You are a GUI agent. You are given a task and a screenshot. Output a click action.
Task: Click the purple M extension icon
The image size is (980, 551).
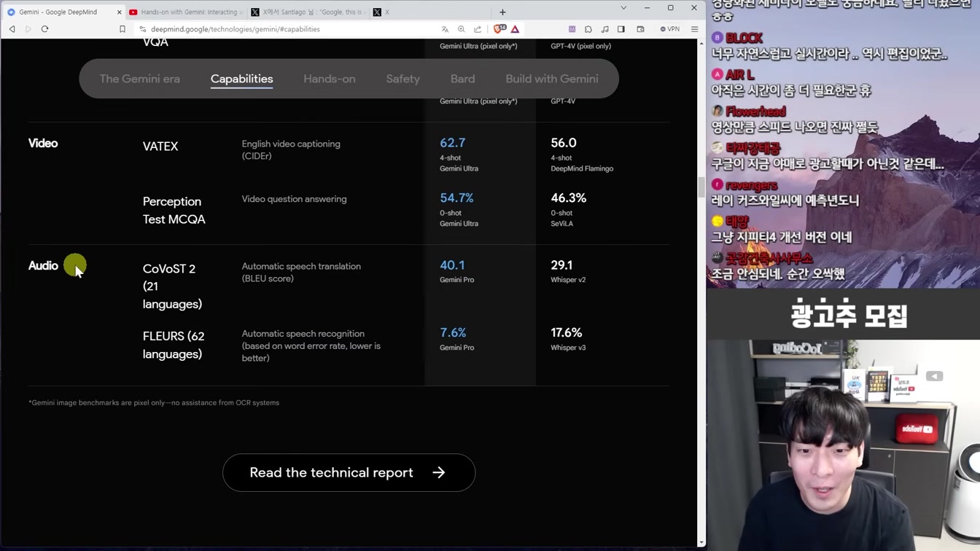click(572, 29)
